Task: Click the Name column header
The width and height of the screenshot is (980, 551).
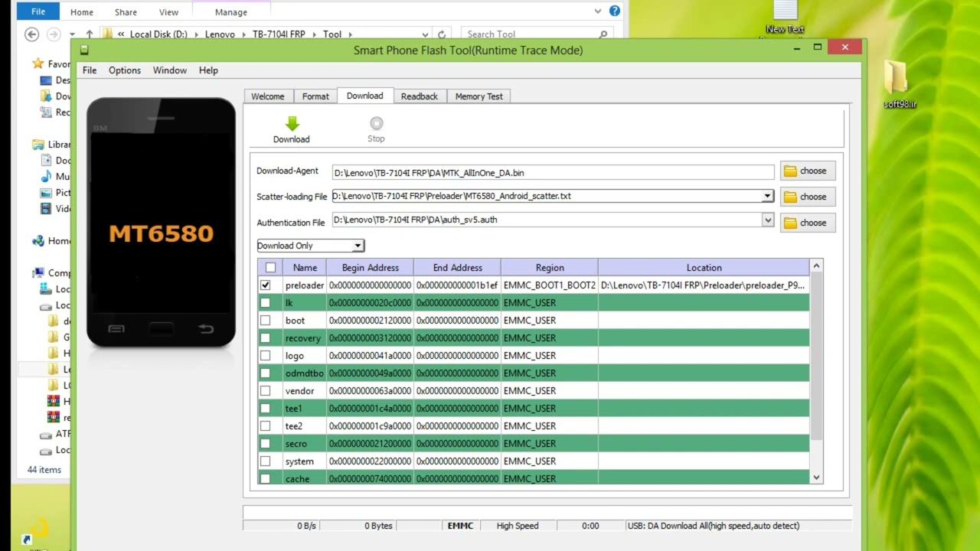Action: [305, 268]
